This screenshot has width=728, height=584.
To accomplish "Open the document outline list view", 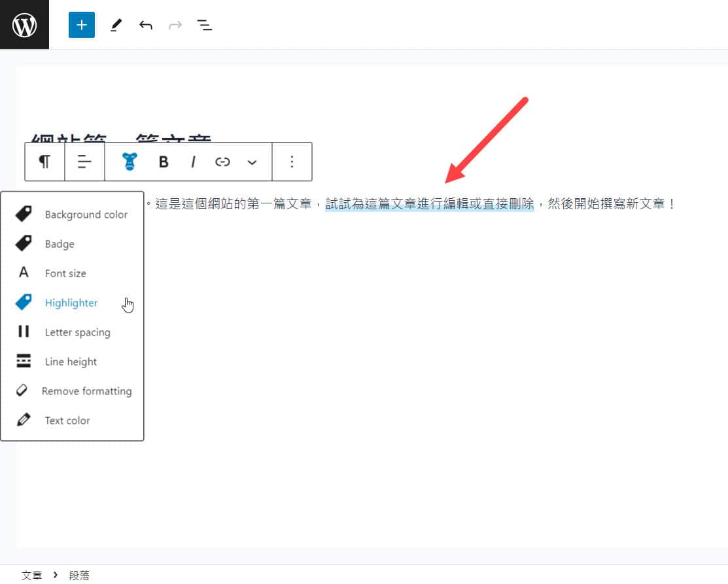I will (205, 25).
